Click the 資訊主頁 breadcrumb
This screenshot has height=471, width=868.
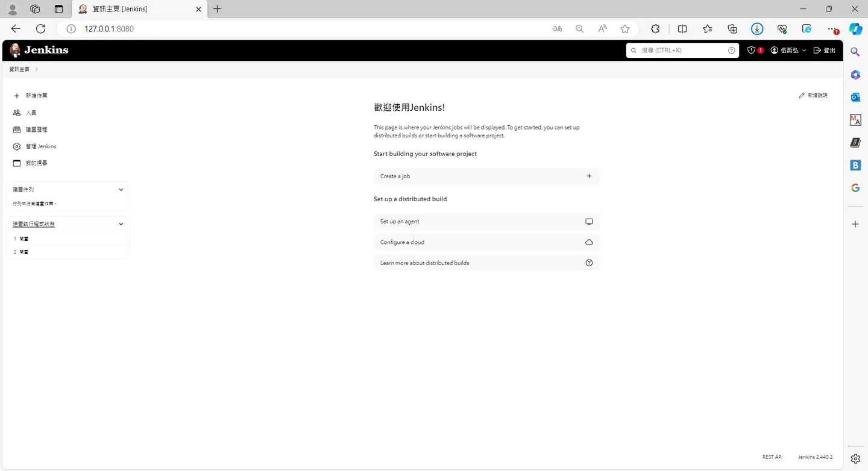point(19,69)
